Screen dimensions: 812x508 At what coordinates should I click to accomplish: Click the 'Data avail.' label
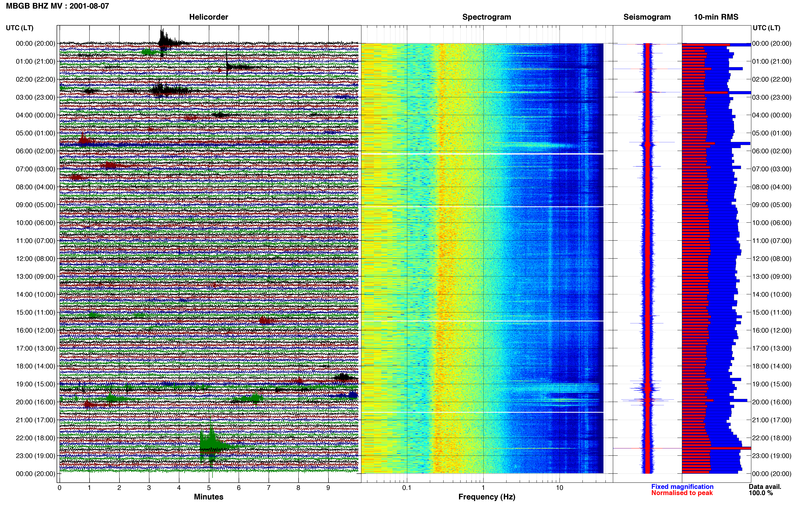765,486
